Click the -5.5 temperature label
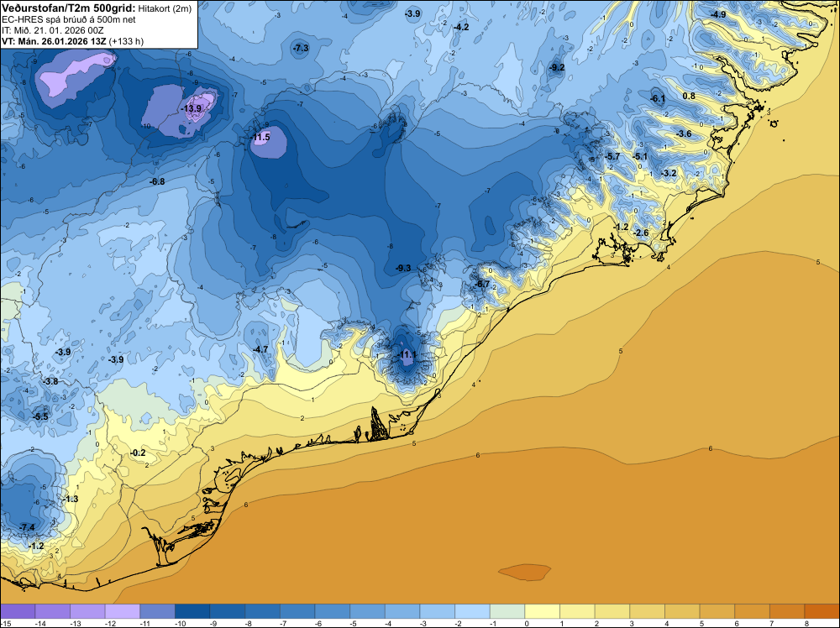840x628 pixels. (40, 416)
